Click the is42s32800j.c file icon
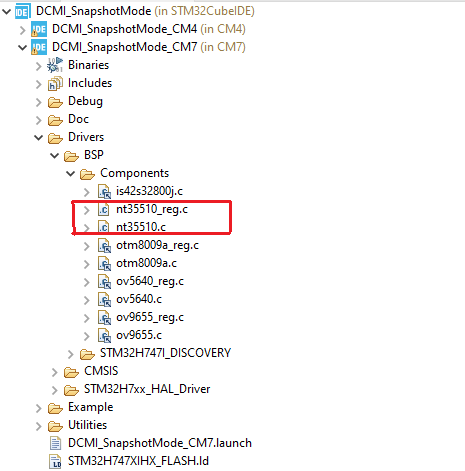 click(104, 191)
